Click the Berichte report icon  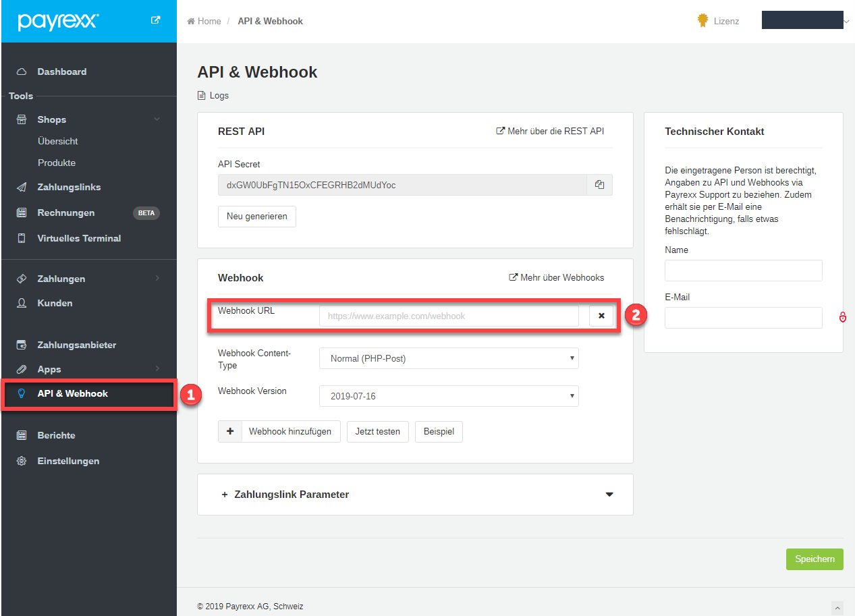click(x=22, y=435)
